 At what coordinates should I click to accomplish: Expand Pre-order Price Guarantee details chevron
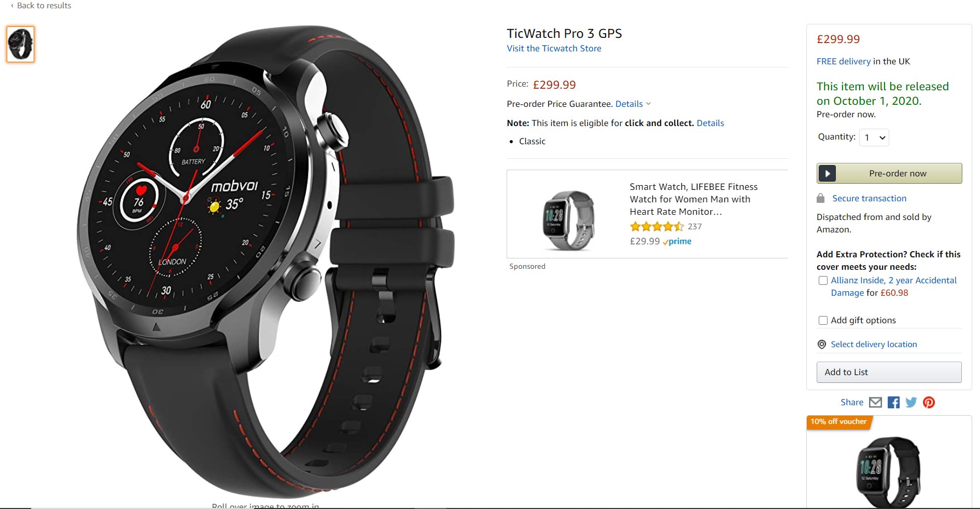point(648,104)
